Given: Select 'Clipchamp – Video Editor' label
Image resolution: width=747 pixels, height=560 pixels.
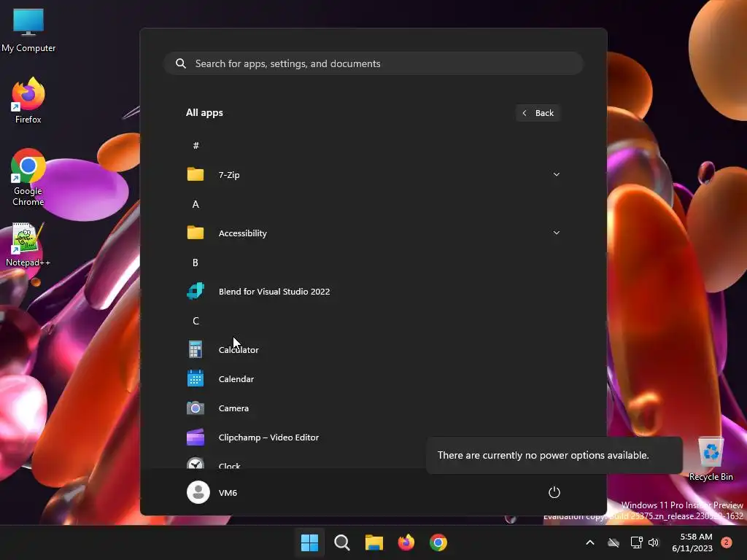Looking at the screenshot, I should (268, 437).
